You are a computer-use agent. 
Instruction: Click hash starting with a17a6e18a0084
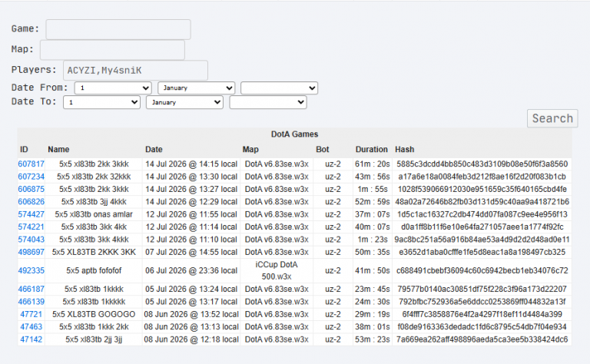482,177
